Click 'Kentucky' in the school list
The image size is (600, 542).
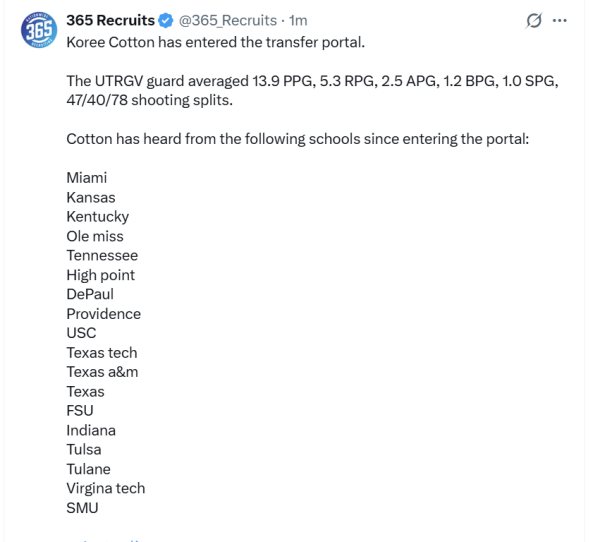pos(97,216)
